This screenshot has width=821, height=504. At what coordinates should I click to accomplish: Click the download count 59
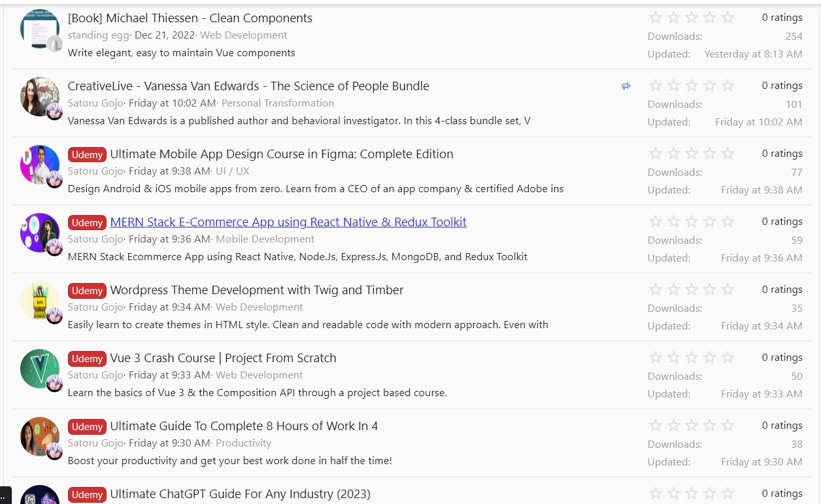(797, 241)
